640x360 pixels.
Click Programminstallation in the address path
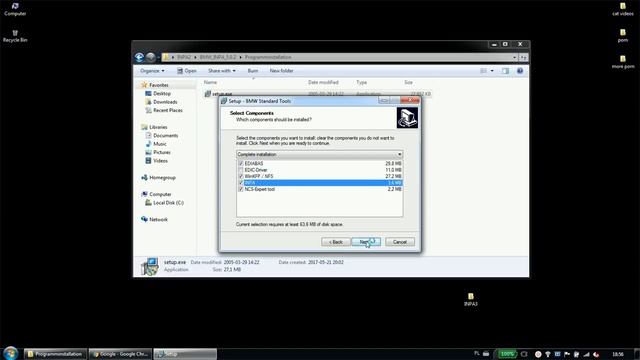click(x=268, y=57)
